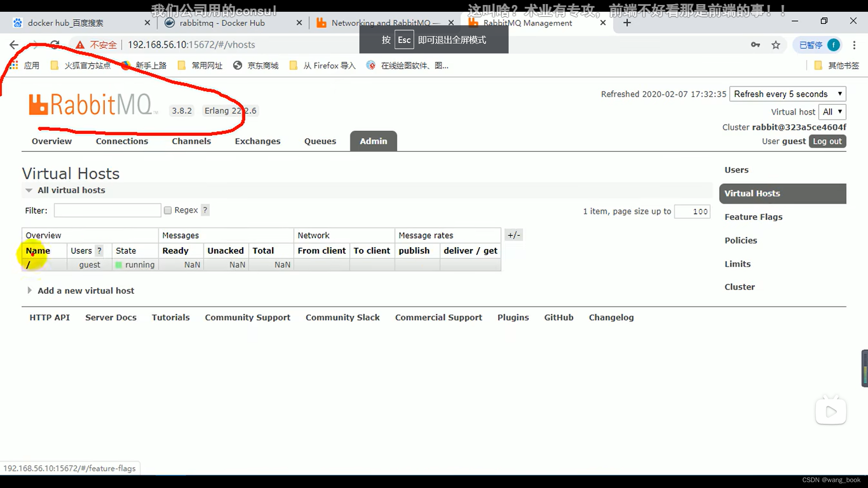Screen dimensions: 868x488
Task: Click into the Filter text field
Action: pyautogui.click(x=108, y=211)
